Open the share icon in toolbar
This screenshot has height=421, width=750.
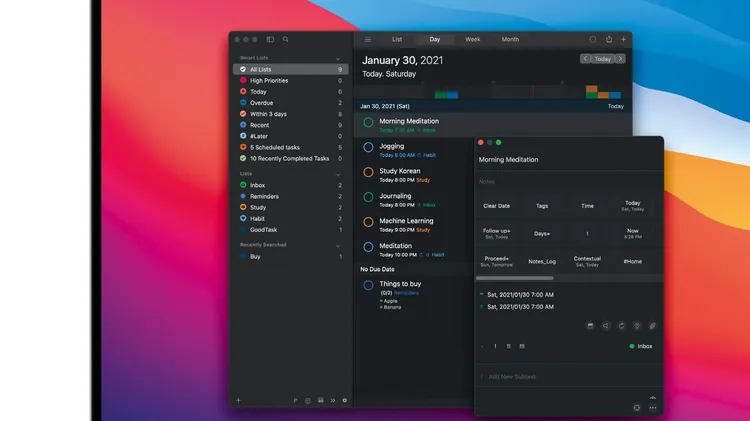(608, 39)
